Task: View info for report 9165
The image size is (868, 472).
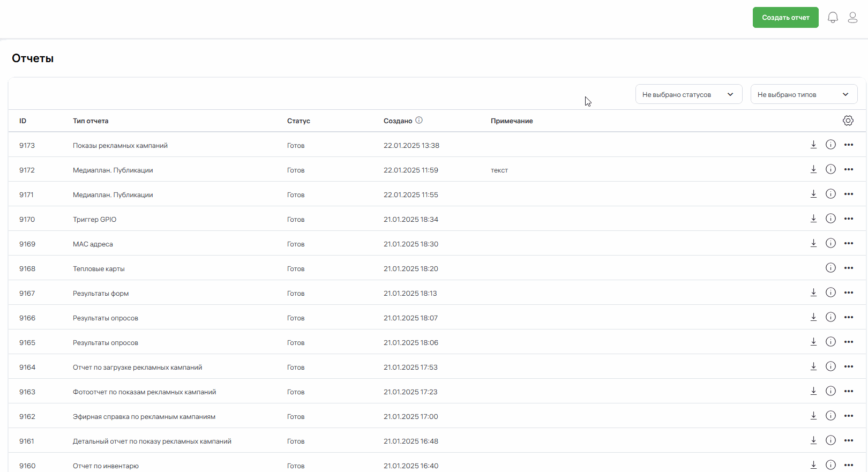Action: click(830, 342)
